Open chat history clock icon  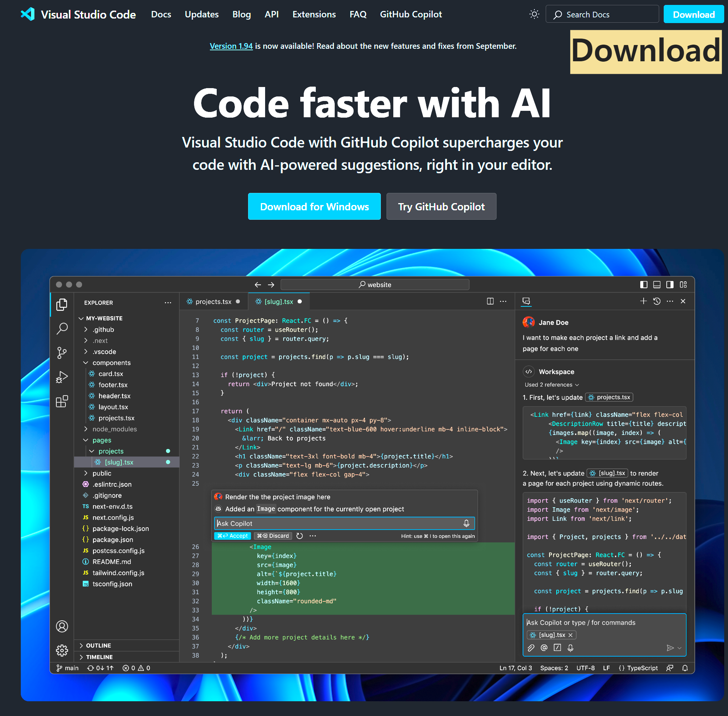coord(657,301)
